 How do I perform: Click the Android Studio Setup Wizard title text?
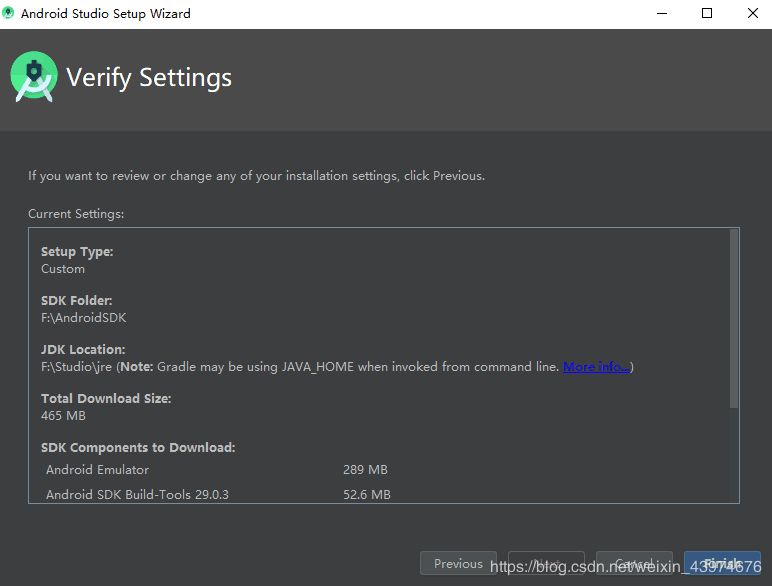point(105,14)
